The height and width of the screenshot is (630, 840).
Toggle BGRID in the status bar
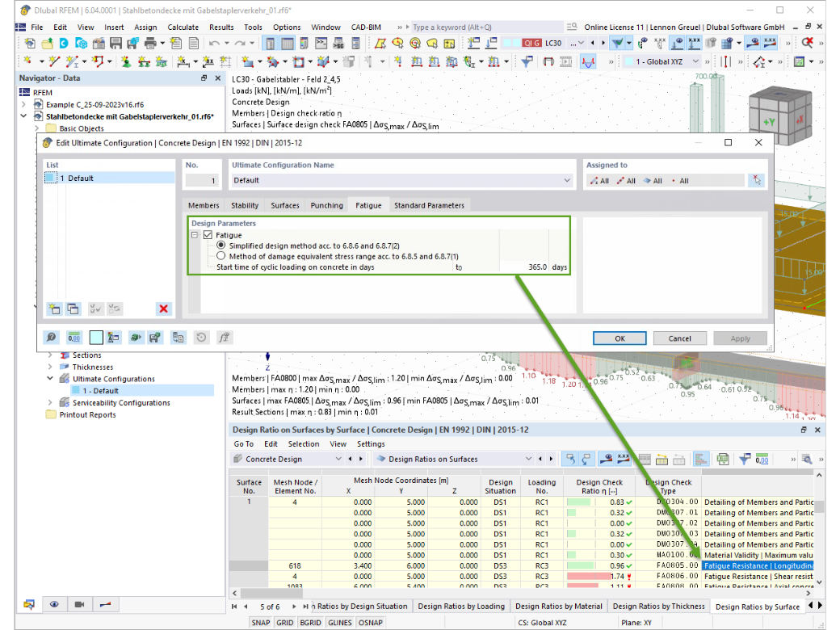(x=310, y=623)
